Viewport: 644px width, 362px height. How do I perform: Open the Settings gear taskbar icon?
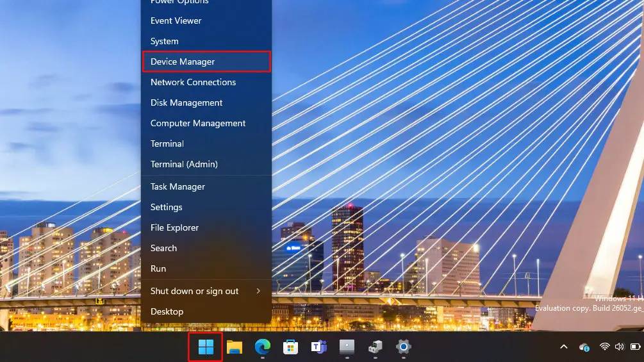402,347
